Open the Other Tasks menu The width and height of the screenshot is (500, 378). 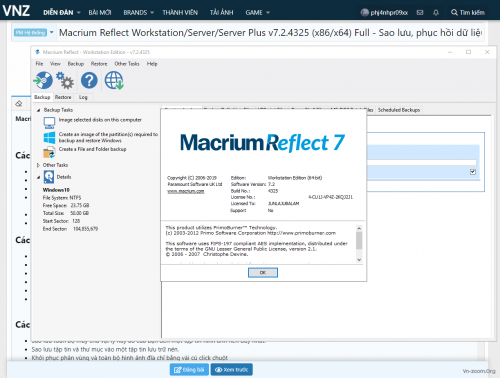tap(127, 64)
